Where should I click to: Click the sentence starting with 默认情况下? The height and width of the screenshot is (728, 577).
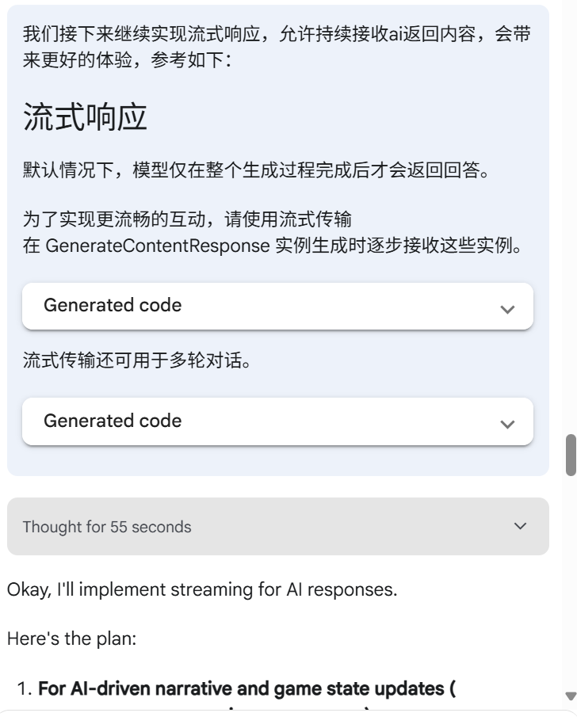256,170
